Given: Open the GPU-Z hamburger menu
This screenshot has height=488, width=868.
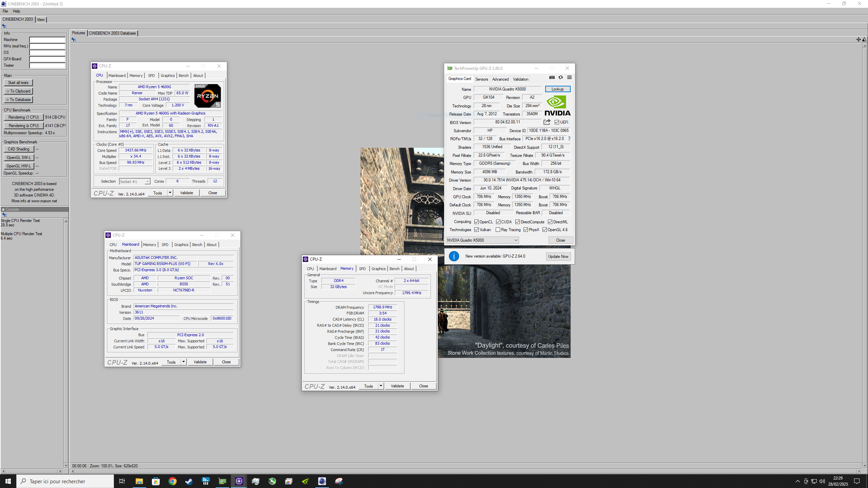Looking at the screenshot, I should pyautogui.click(x=569, y=78).
